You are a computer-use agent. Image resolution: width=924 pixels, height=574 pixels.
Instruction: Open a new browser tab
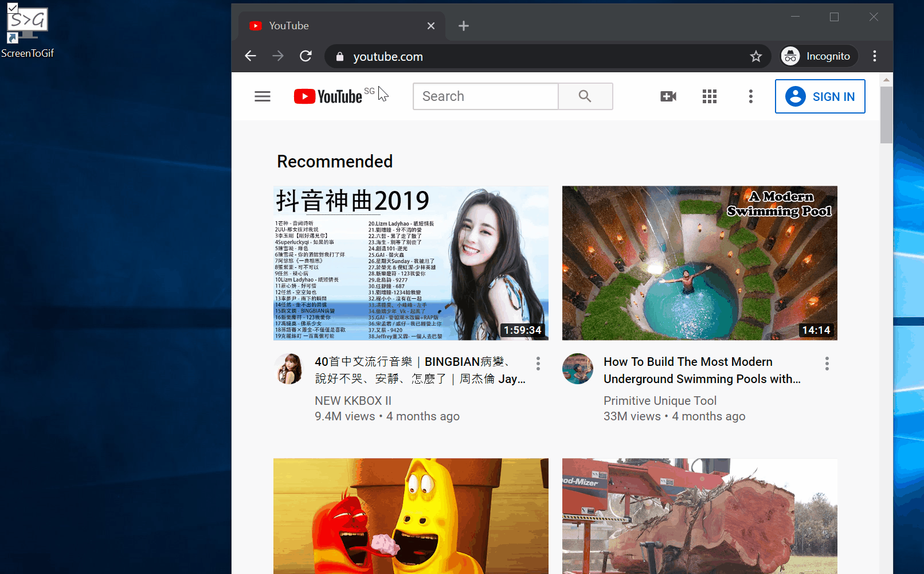[464, 26]
